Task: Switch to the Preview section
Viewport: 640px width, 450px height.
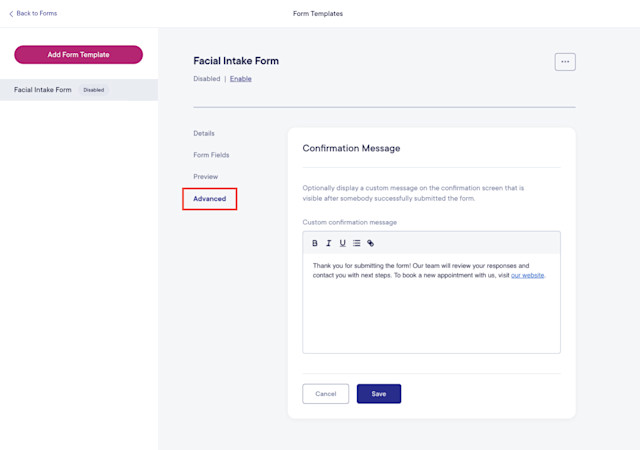Action: [205, 176]
